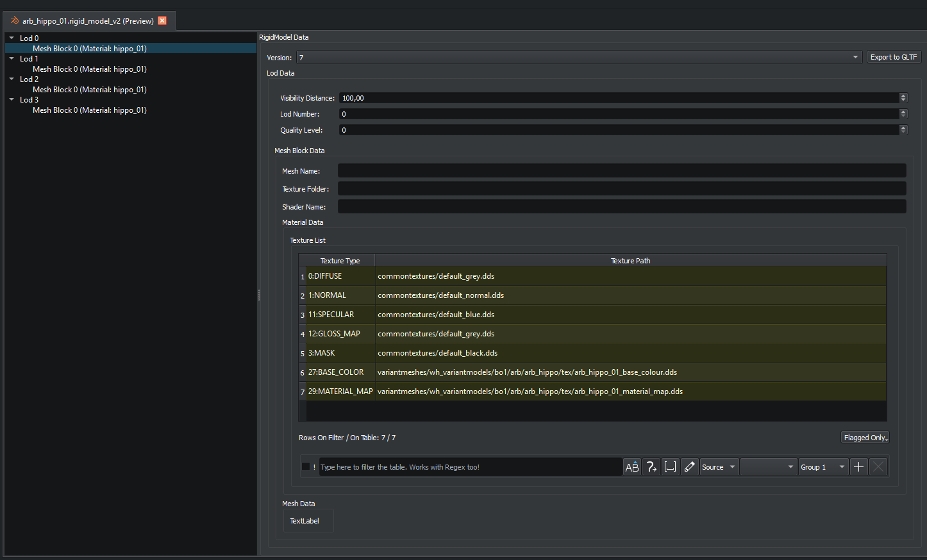Collapse the Lod 1 tree node
This screenshot has height=560, width=927.
point(12,58)
